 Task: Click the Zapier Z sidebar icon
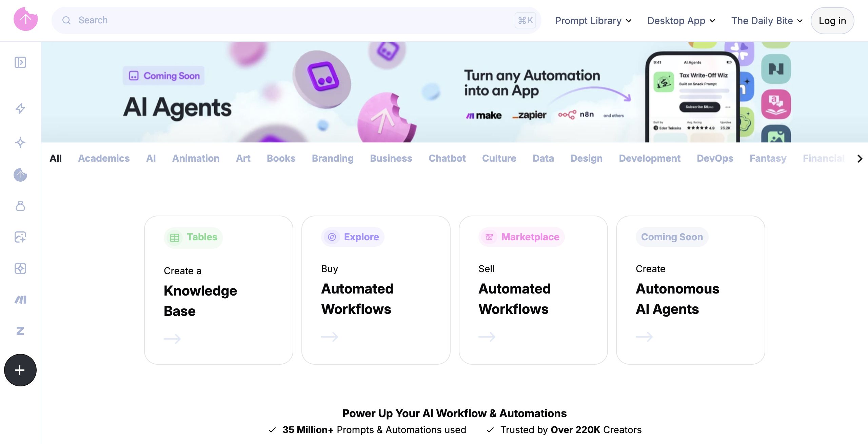[x=20, y=331]
